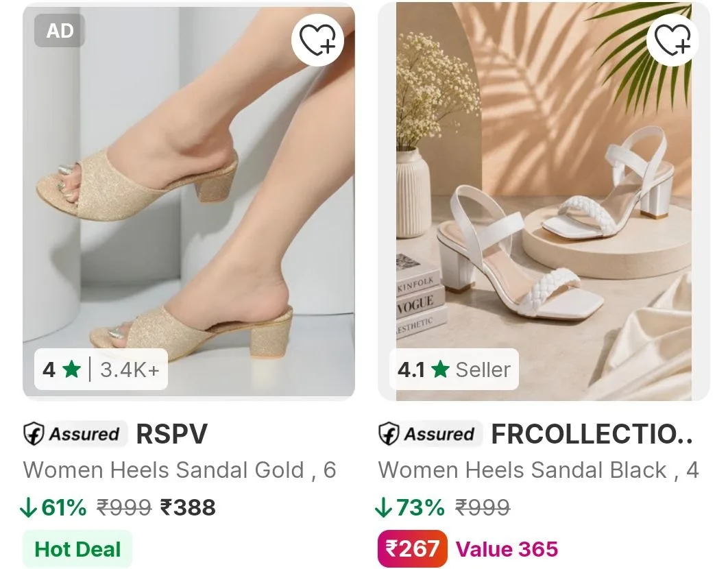Click the green star in 4 rating
The height and width of the screenshot is (569, 728).
click(x=71, y=370)
